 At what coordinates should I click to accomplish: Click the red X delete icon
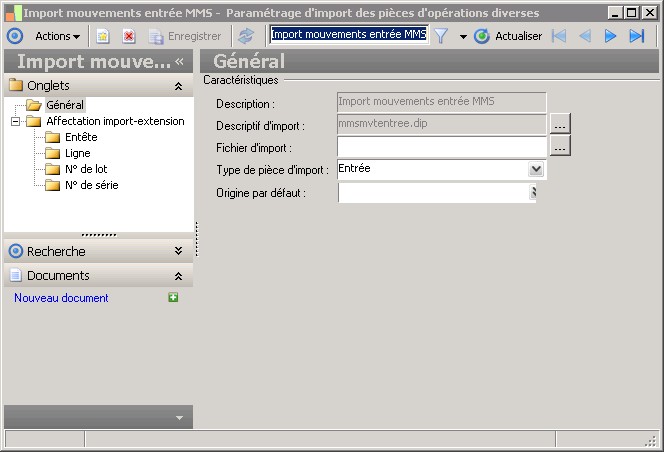click(x=129, y=36)
